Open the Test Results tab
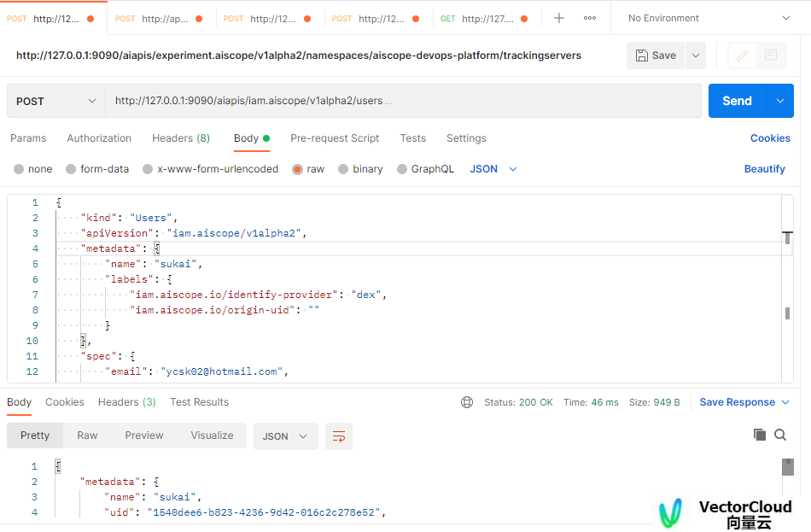This screenshot has height=532, width=811. 199,402
